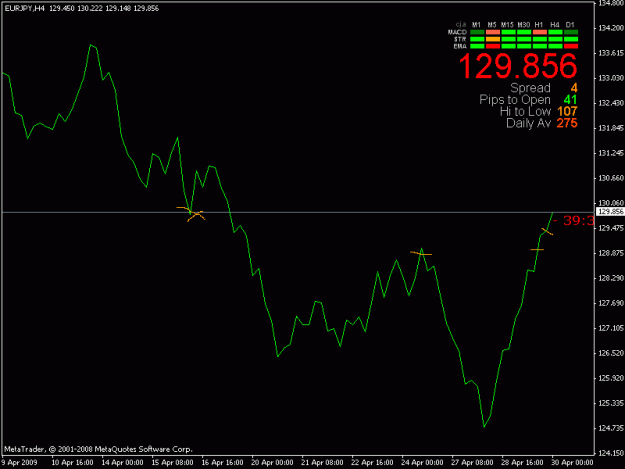Click the 133.030 price axis label
Screen dimensions: 625x469
(611, 78)
